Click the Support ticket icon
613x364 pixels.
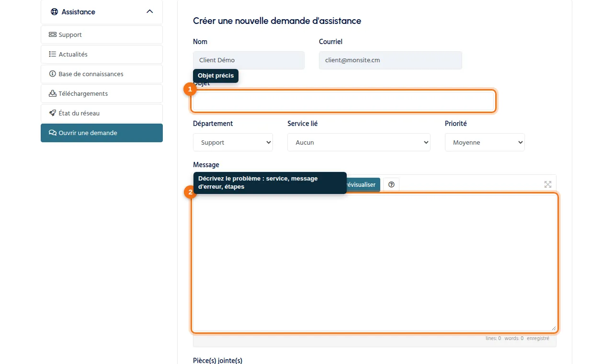pyautogui.click(x=53, y=34)
